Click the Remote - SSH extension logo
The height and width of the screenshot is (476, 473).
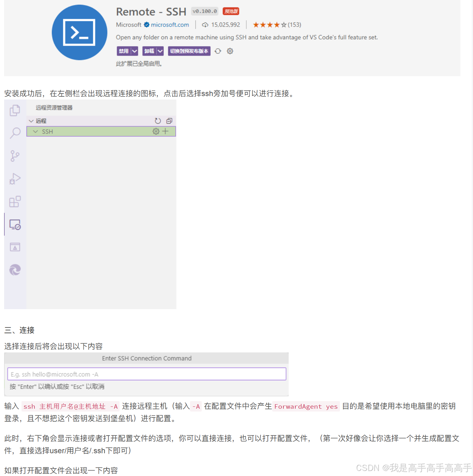click(x=79, y=32)
